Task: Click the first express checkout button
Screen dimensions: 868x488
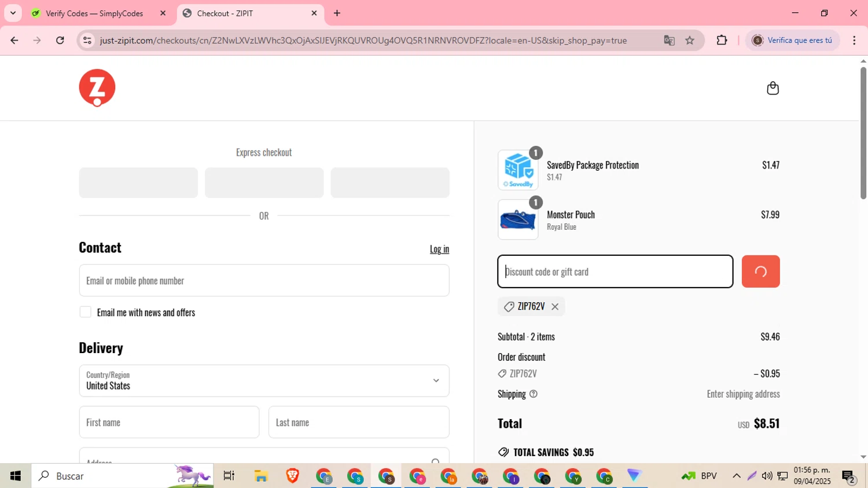Action: pyautogui.click(x=138, y=183)
